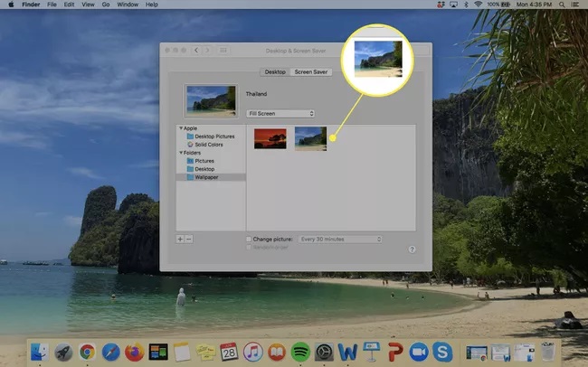The height and width of the screenshot is (367, 588).
Task: Switch to the Desktop tab
Action: 275,72
